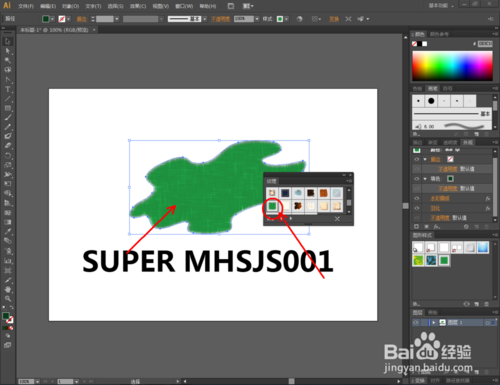Open the 对象(O) menu
Viewport: 500px width, 385px height.
click(x=70, y=6)
